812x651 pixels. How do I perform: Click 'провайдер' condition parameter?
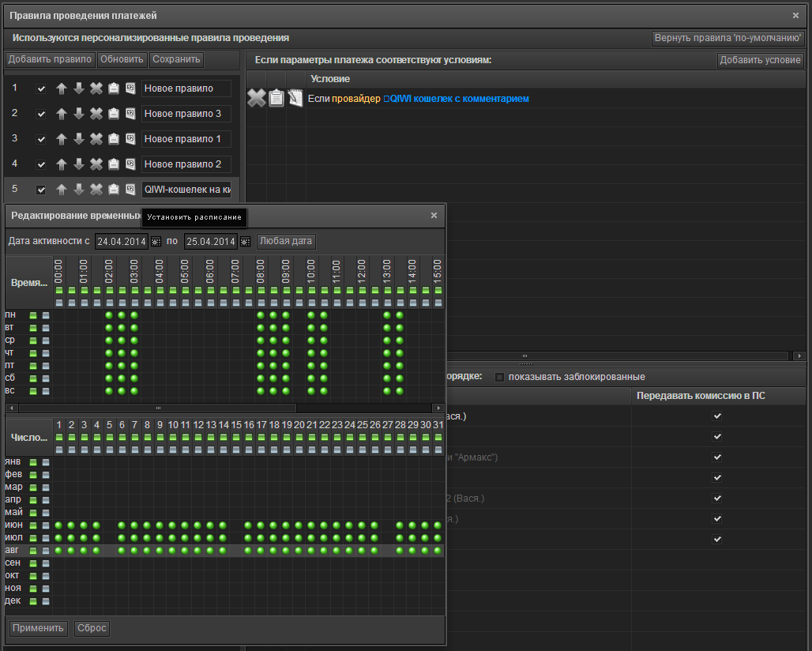point(355,99)
